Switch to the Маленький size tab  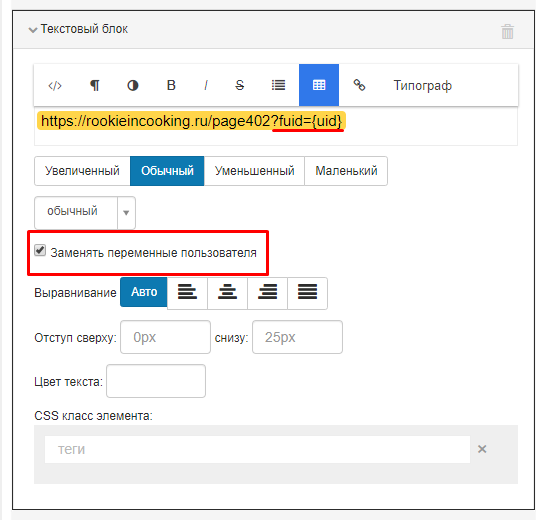[x=346, y=171]
